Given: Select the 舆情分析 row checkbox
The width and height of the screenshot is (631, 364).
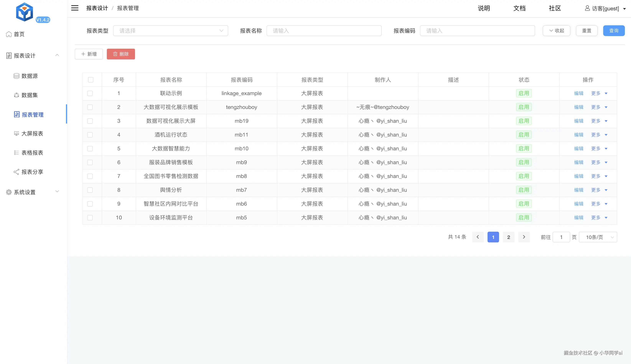Looking at the screenshot, I should (90, 190).
